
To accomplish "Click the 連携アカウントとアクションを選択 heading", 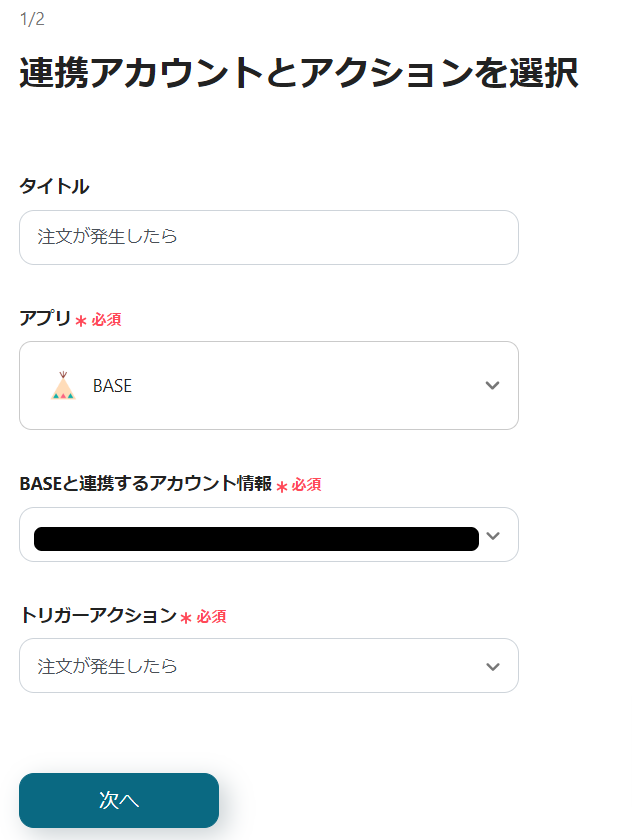I will 298,75.
